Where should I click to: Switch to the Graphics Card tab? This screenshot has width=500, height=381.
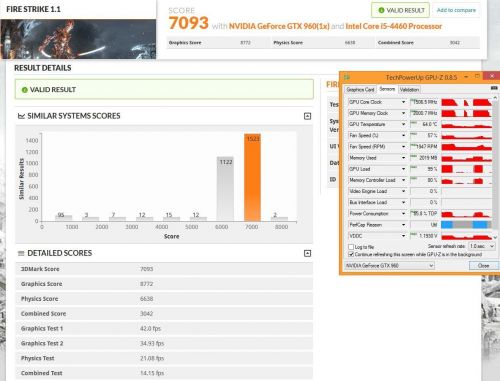click(x=360, y=89)
